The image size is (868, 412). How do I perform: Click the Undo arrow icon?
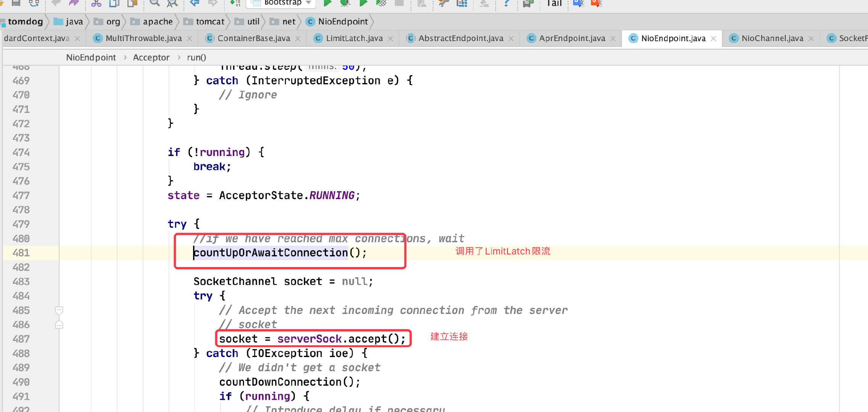tap(56, 3)
